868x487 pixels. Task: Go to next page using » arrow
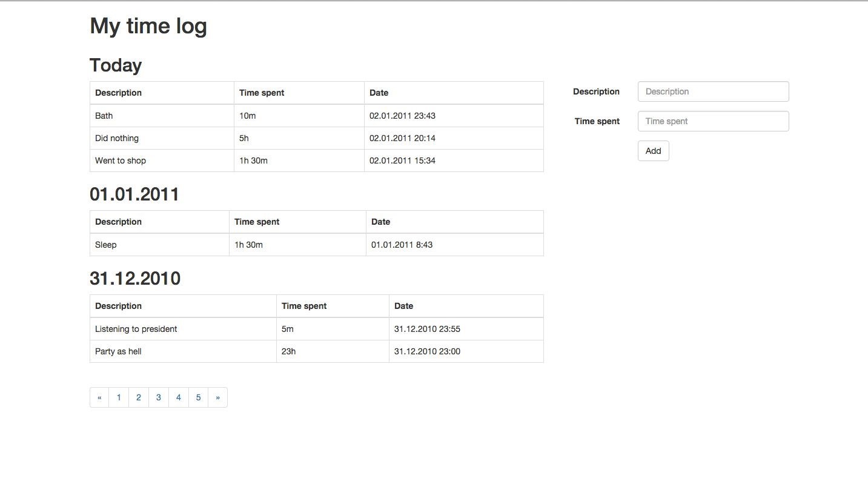[217, 397]
